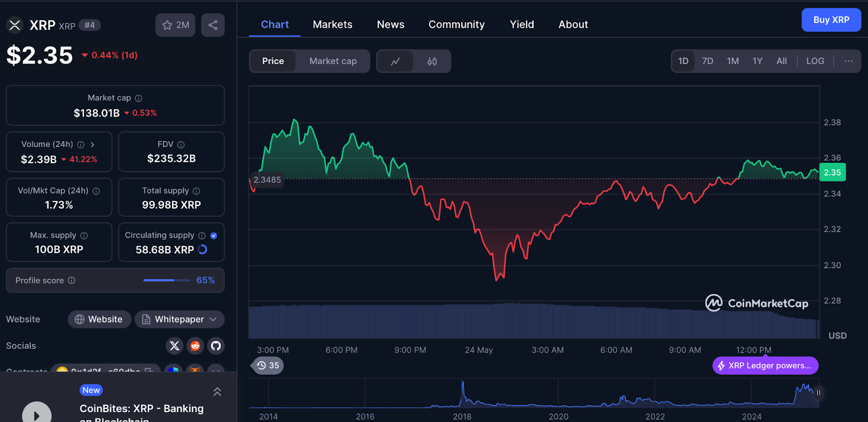Switch to the Markets tab
The image size is (868, 422).
click(333, 24)
